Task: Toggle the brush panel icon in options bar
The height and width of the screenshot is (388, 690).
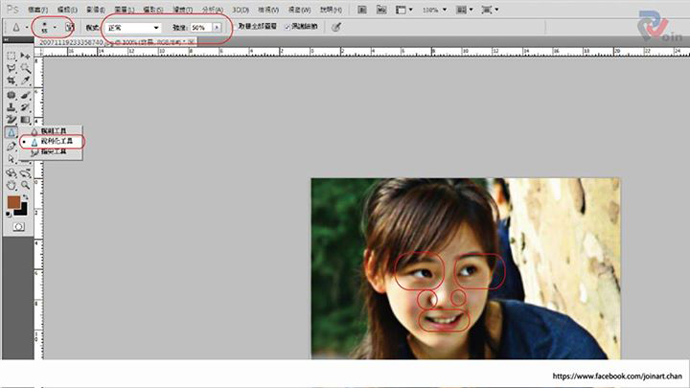Action: tap(69, 27)
